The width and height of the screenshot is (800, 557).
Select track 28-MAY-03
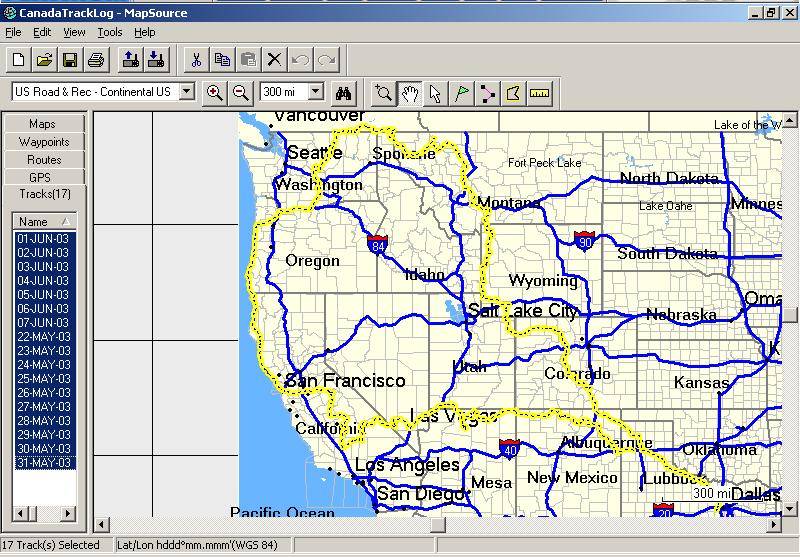pos(45,421)
